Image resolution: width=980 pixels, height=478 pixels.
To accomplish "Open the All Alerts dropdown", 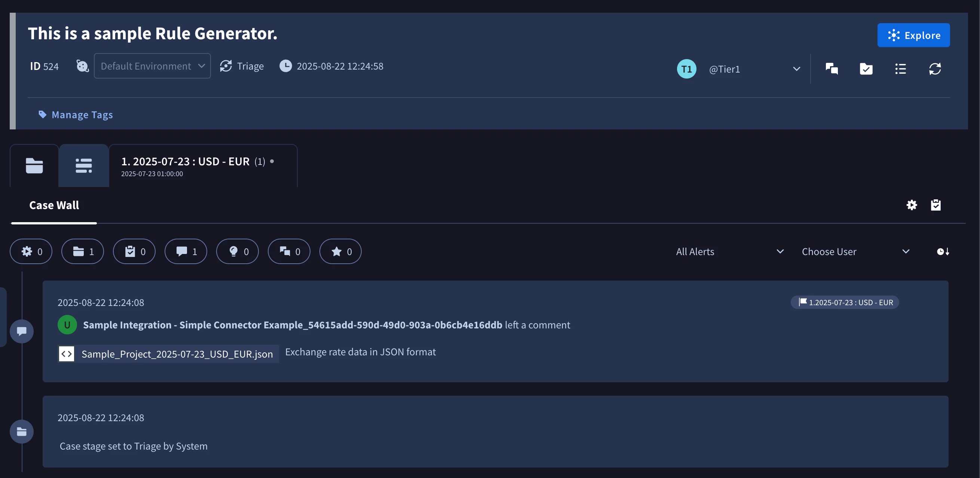I will (x=730, y=251).
